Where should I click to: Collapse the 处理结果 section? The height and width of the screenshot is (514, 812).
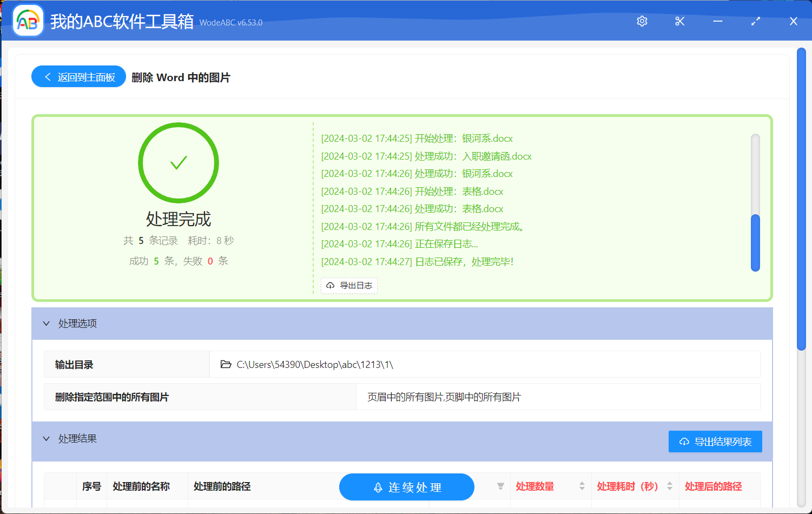click(x=47, y=438)
